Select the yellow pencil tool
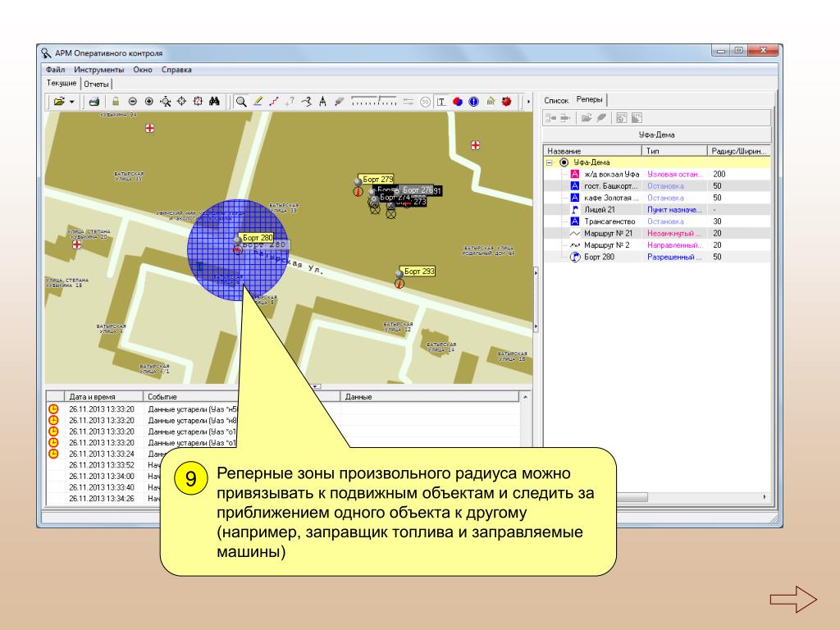Image resolution: width=840 pixels, height=630 pixels. click(x=258, y=101)
